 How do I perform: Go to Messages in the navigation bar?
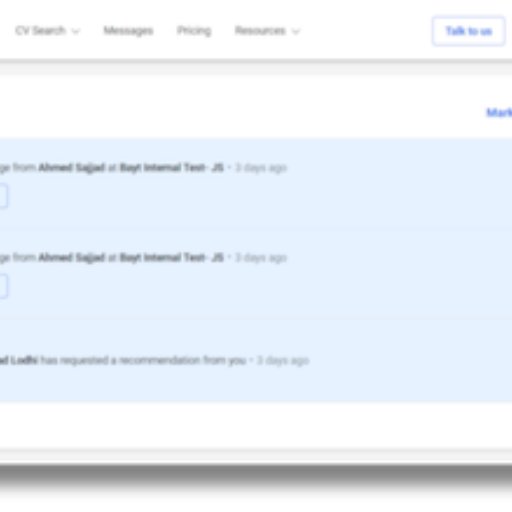pyautogui.click(x=128, y=31)
